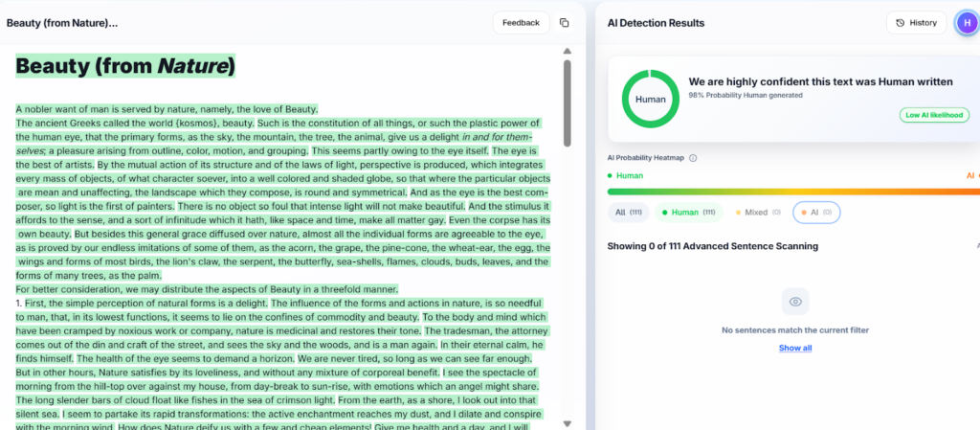Click the Show all link
Screen dimensions: 980x430
coord(795,348)
